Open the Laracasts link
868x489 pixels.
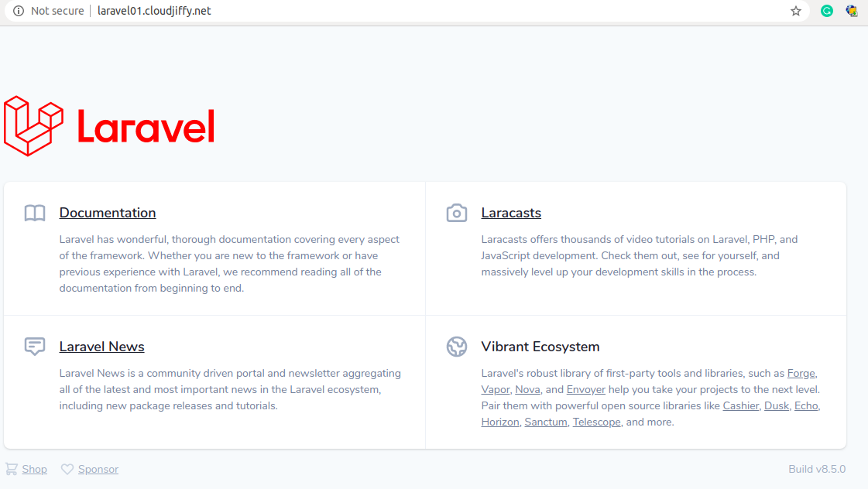(x=511, y=213)
